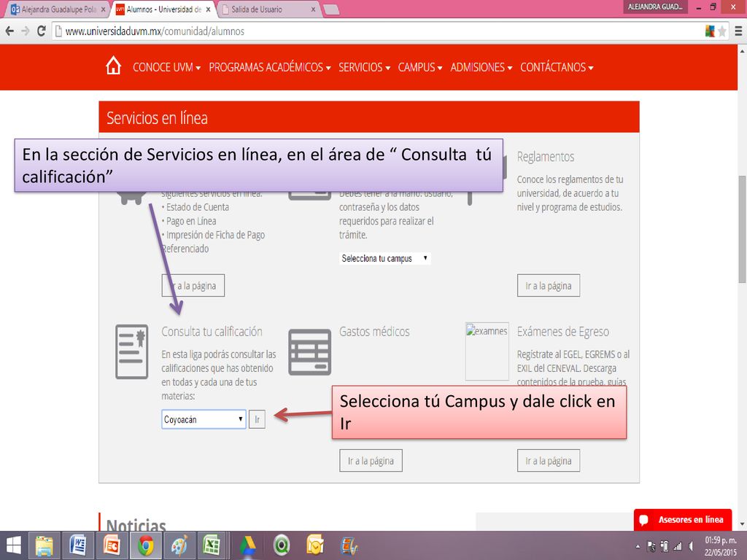
Task: Click the extension icon in address bar
Action: tap(710, 31)
